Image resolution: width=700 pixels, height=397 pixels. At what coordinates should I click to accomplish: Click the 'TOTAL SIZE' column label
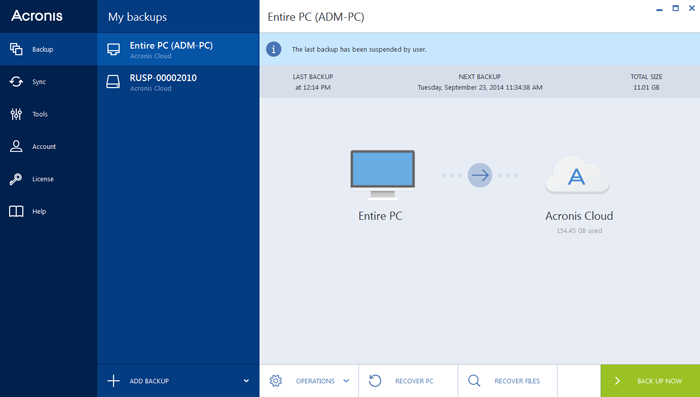[x=646, y=77]
